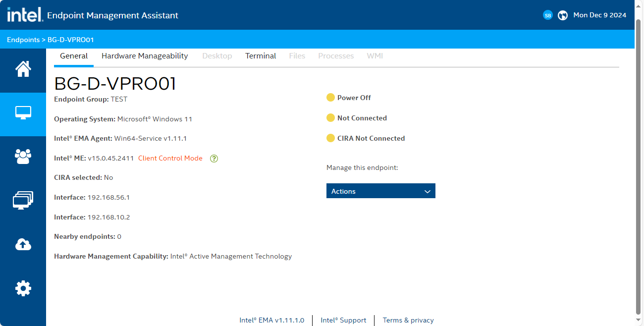Open the cloud upload sidebar icon
The width and height of the screenshot is (644, 326).
[23, 244]
